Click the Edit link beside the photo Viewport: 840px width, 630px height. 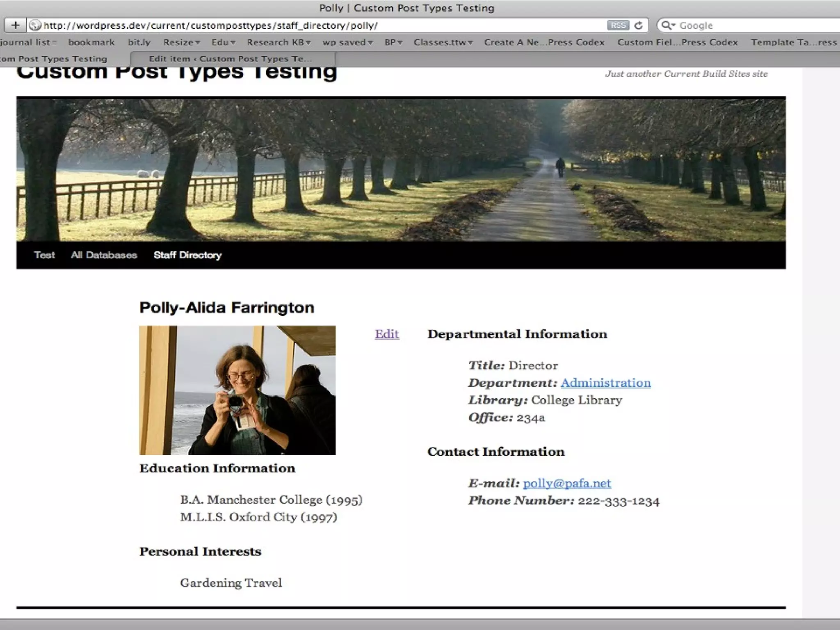(x=387, y=334)
